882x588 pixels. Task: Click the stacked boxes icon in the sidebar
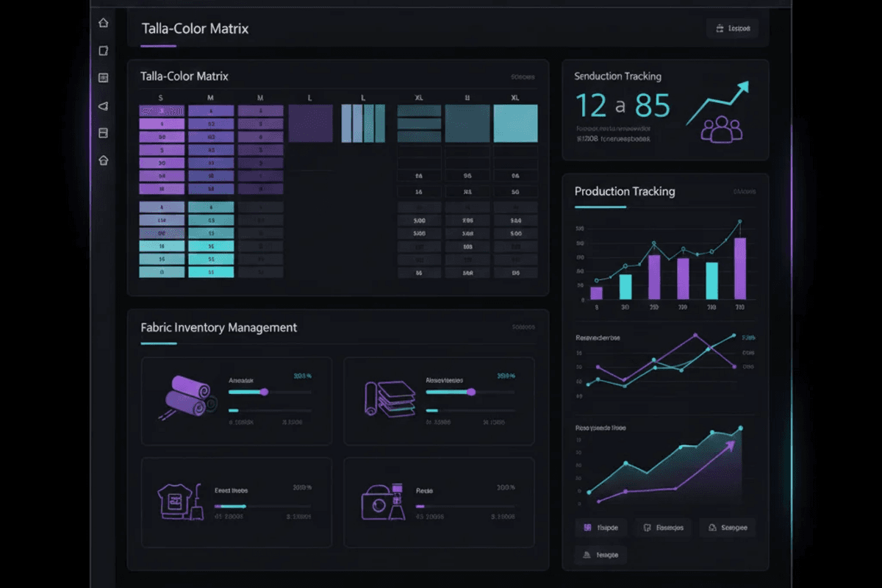pos(103,133)
